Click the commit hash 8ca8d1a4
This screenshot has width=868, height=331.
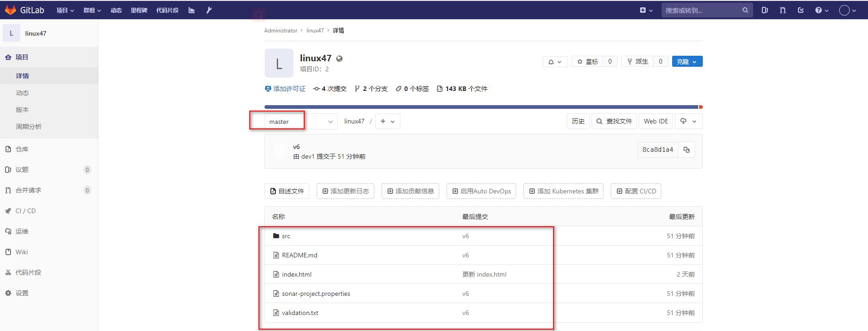(658, 149)
